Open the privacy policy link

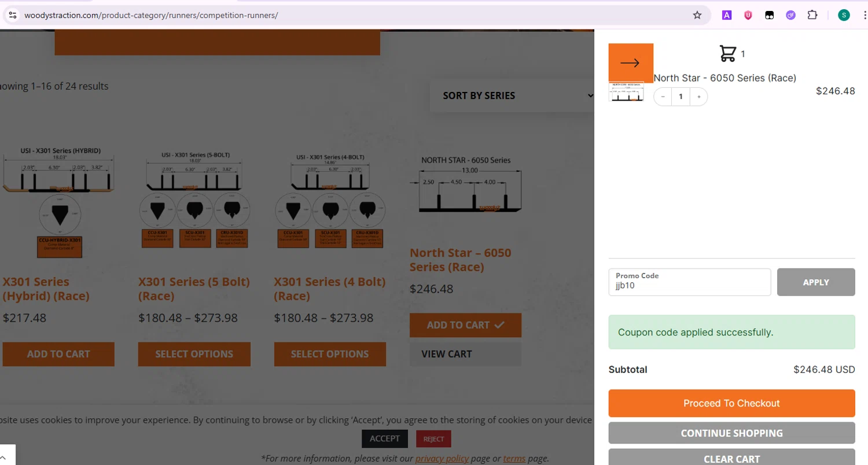[442, 459]
